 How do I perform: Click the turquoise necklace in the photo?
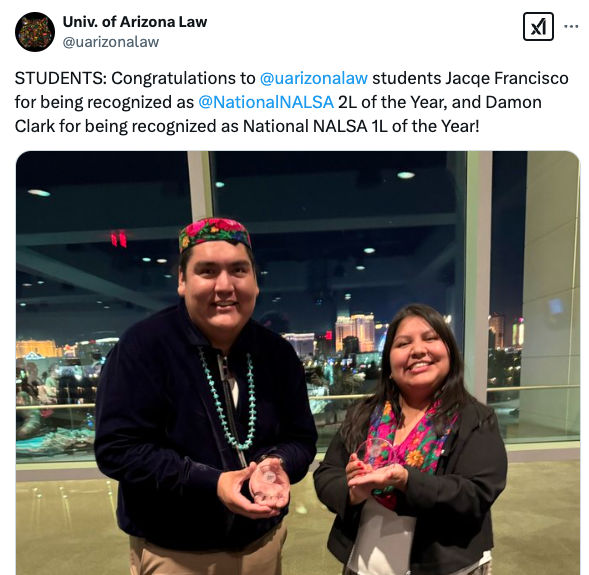pyautogui.click(x=228, y=400)
